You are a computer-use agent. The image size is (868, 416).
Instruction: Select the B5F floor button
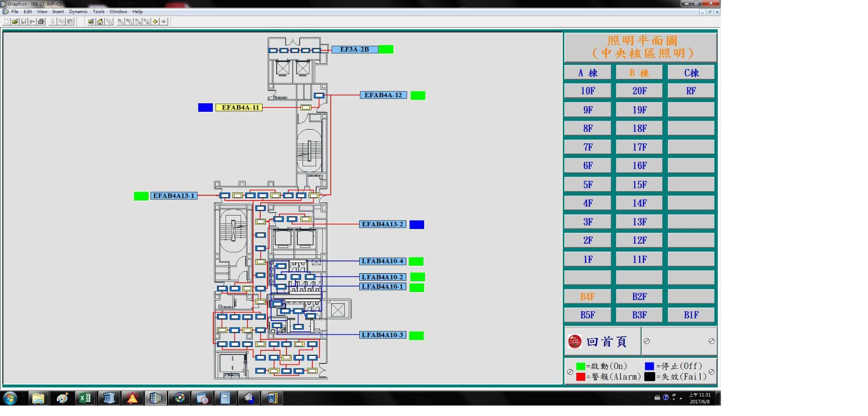588,315
